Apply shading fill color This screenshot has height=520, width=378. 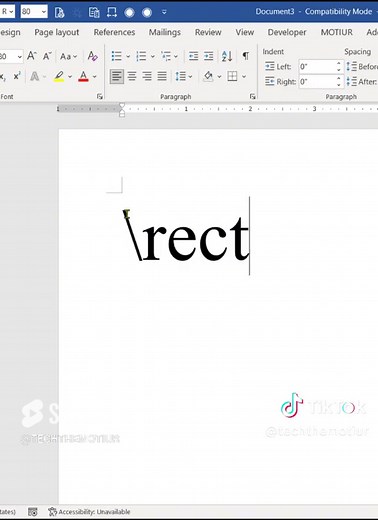point(208,76)
